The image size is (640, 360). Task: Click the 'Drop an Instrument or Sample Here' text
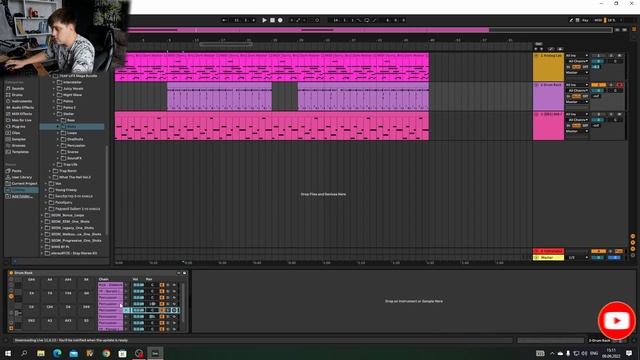414,301
